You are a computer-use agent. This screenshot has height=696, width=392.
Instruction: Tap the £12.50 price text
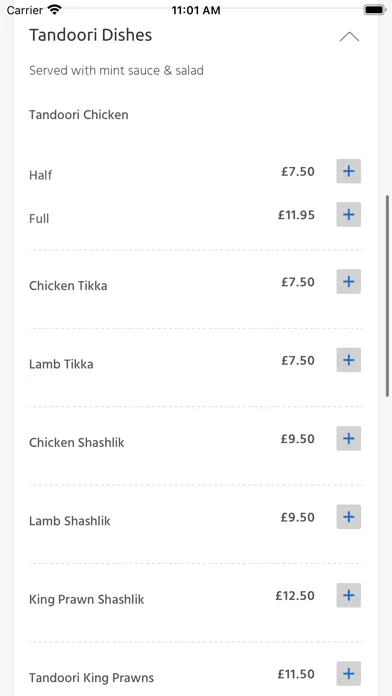coord(295,596)
